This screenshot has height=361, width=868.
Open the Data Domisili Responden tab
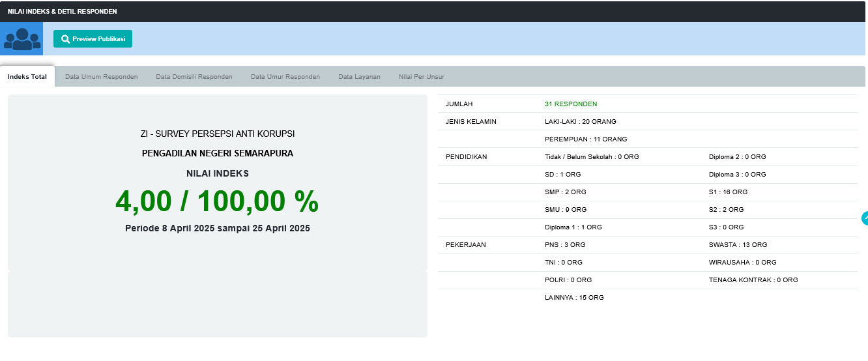pos(194,77)
